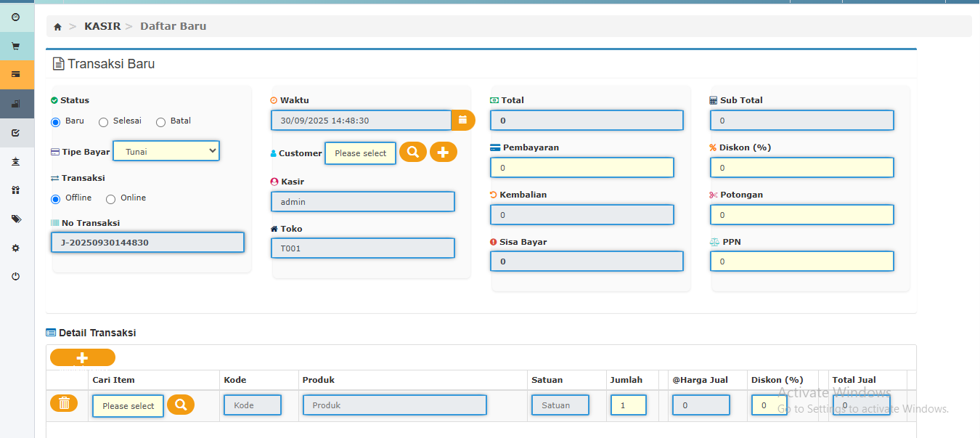Open the tags icon in sidebar
Image resolution: width=980 pixels, height=438 pixels.
tap(15, 219)
